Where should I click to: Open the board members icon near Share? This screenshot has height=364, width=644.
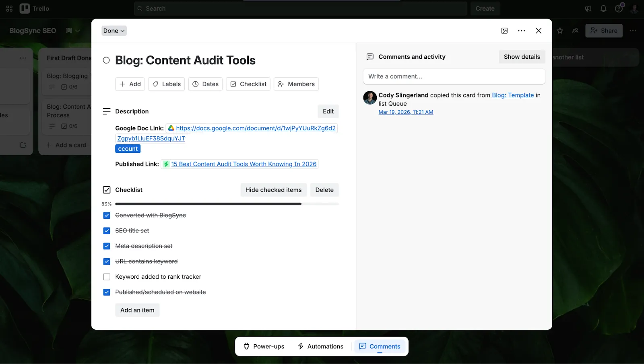click(575, 30)
